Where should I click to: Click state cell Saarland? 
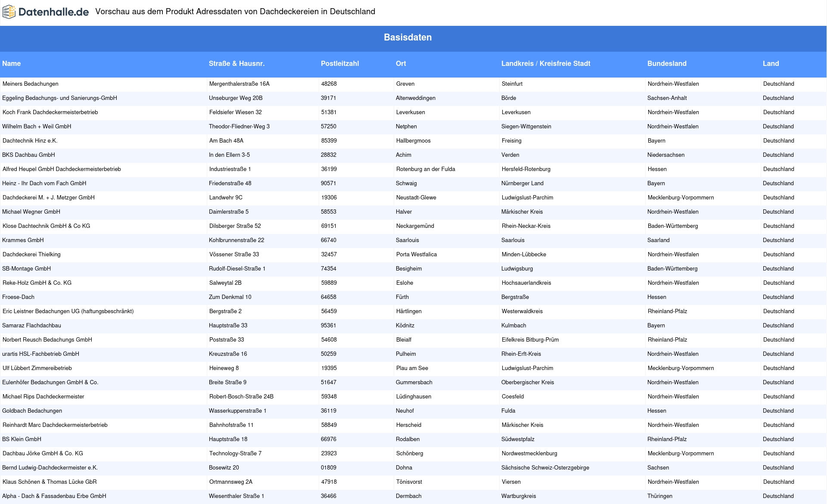[659, 240]
